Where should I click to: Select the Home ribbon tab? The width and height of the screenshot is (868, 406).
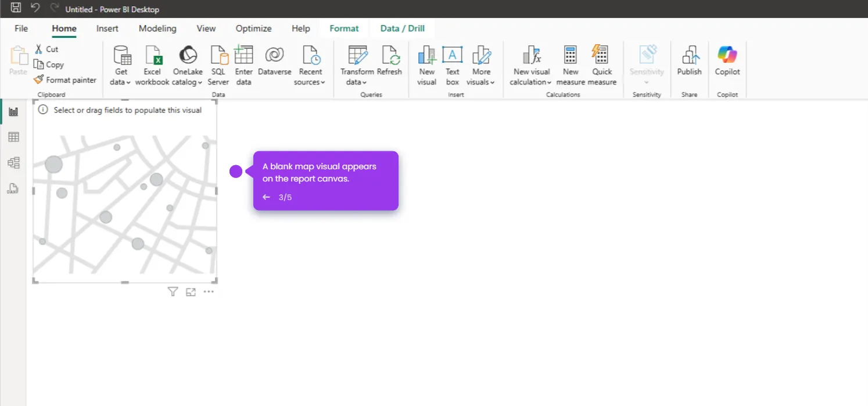(x=64, y=29)
